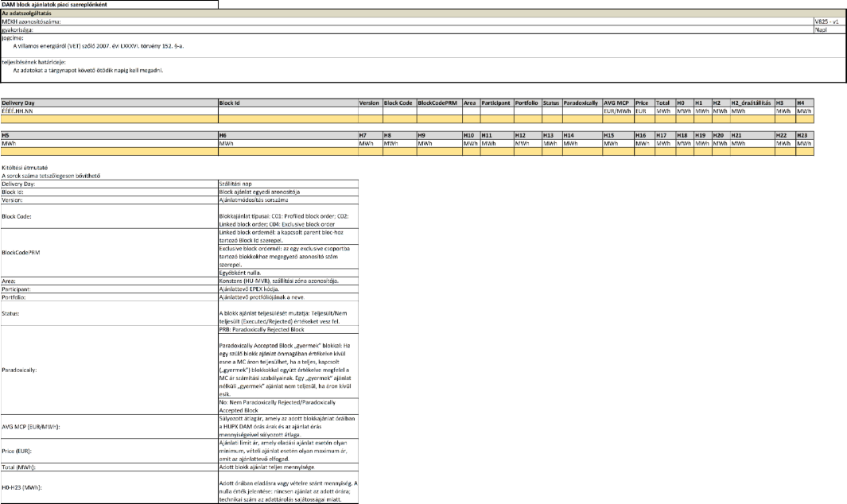Select the 'Total' table column header
The height and width of the screenshot is (504, 847).
click(x=665, y=103)
